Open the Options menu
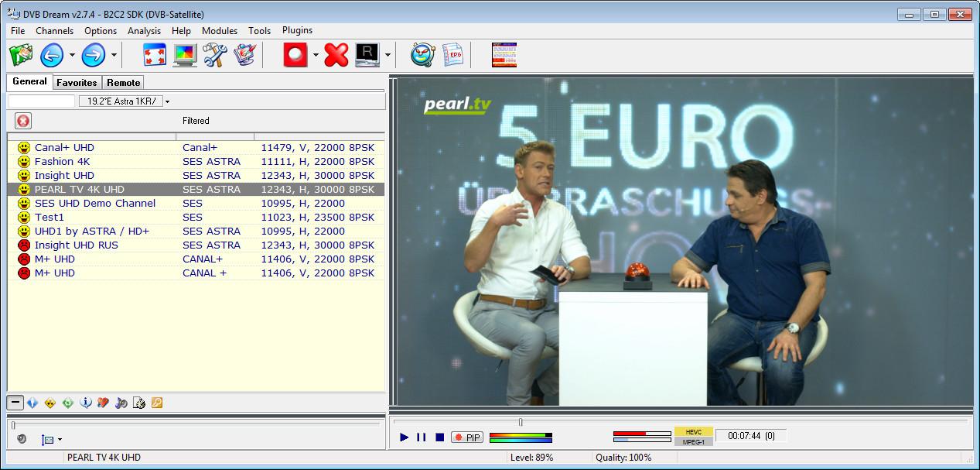The width and height of the screenshot is (980, 470). click(x=101, y=31)
